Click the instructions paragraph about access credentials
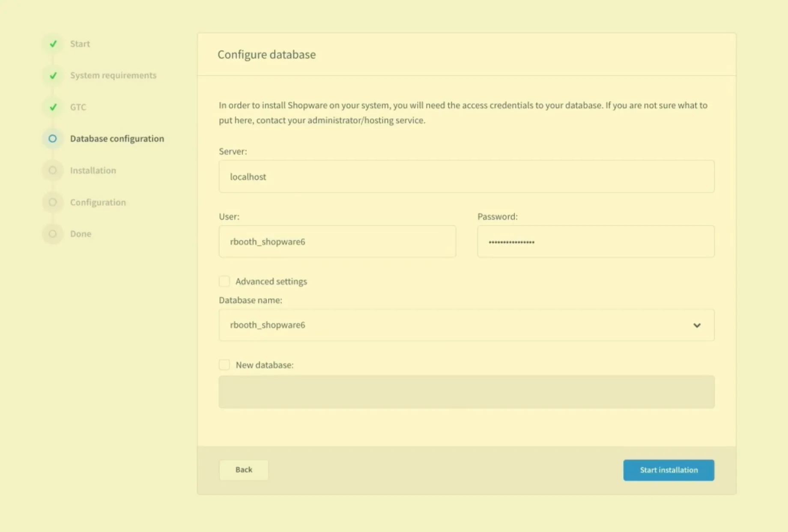Viewport: 788px width, 532px height. (463, 113)
